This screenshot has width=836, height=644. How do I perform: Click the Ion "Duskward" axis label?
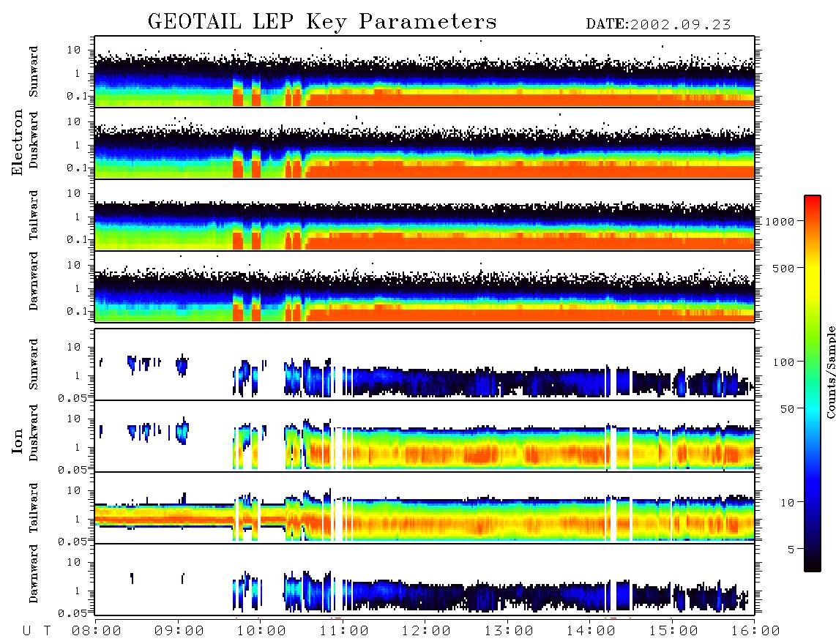(34, 433)
